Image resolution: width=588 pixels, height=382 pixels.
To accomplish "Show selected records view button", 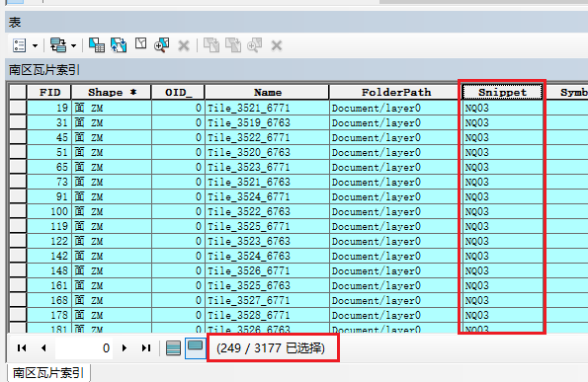I will point(195,347).
